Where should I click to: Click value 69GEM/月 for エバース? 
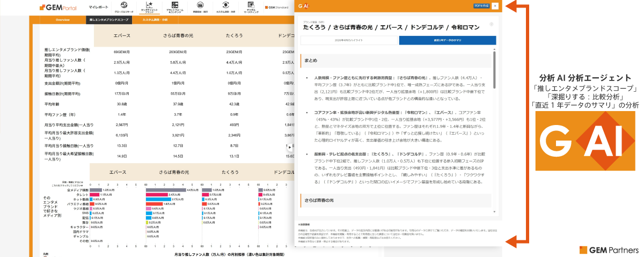[x=121, y=52]
